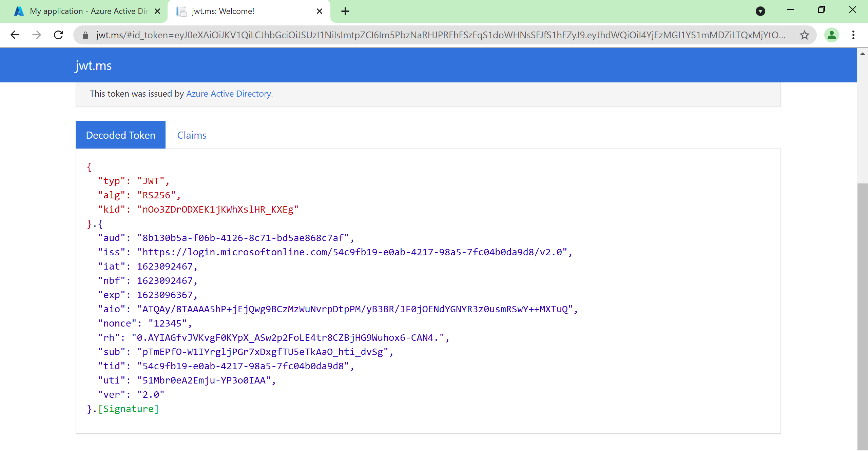The height and width of the screenshot is (451, 868).
Task: Click the URL address bar
Action: 441,35
